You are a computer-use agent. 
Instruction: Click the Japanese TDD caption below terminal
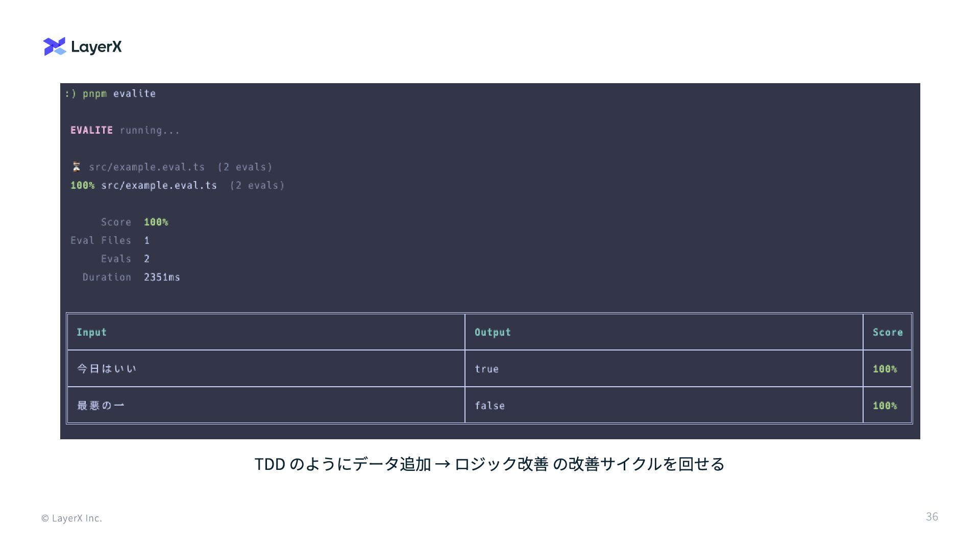(x=489, y=464)
